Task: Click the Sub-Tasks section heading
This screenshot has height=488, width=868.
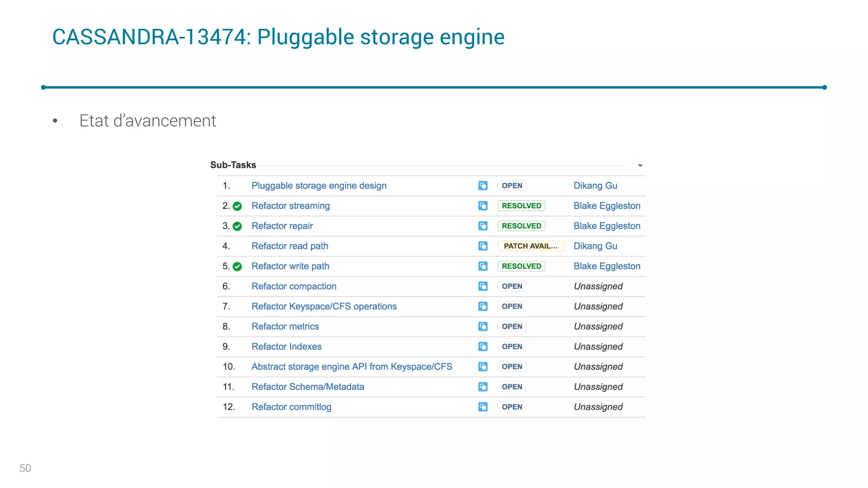Action: (233, 165)
